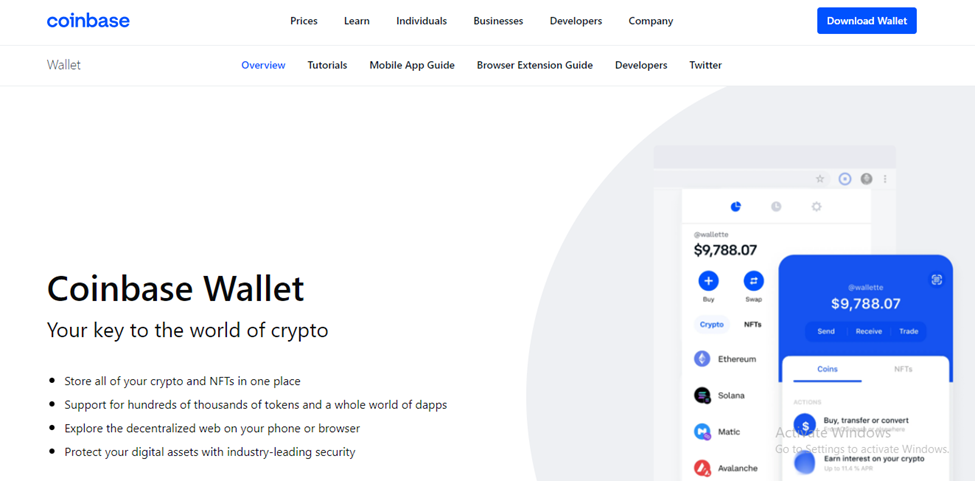
Task: Click the bookmark star in browser mockup
Action: [820, 179]
